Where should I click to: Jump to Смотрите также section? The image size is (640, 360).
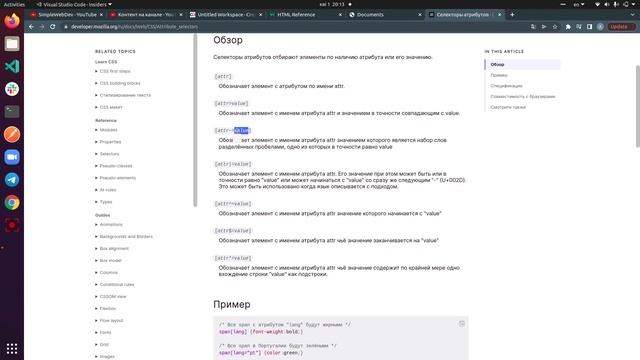tap(508, 107)
